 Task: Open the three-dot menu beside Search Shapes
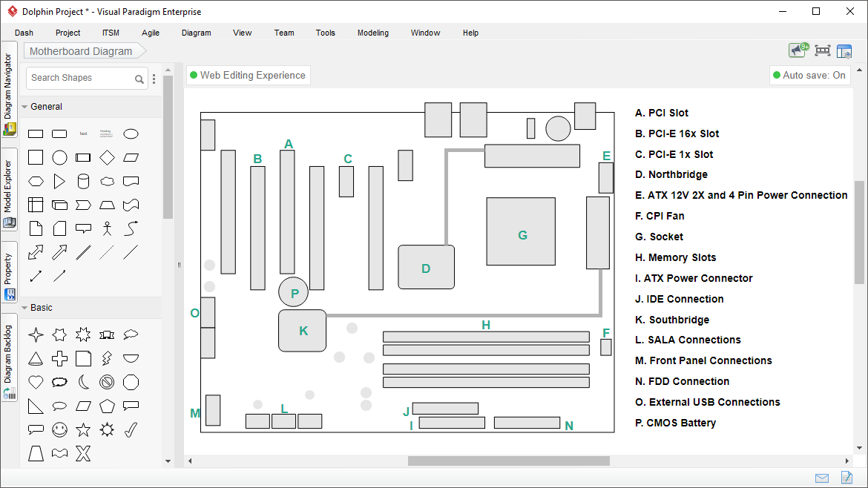point(154,78)
